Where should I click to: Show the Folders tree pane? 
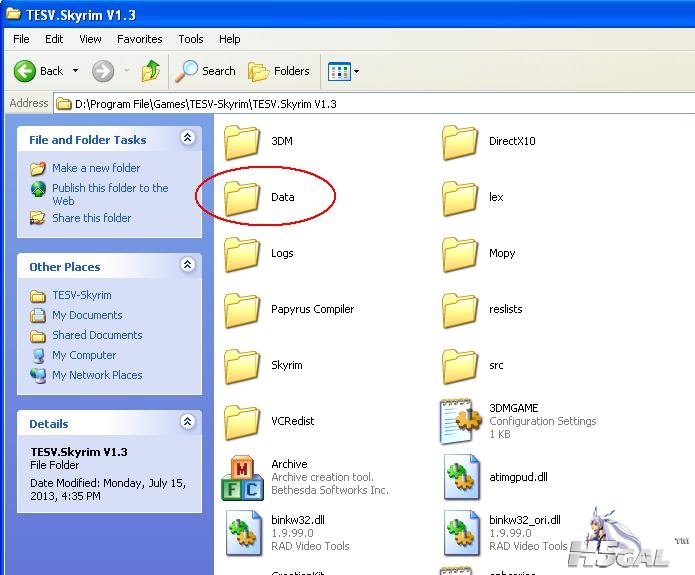[x=279, y=71]
